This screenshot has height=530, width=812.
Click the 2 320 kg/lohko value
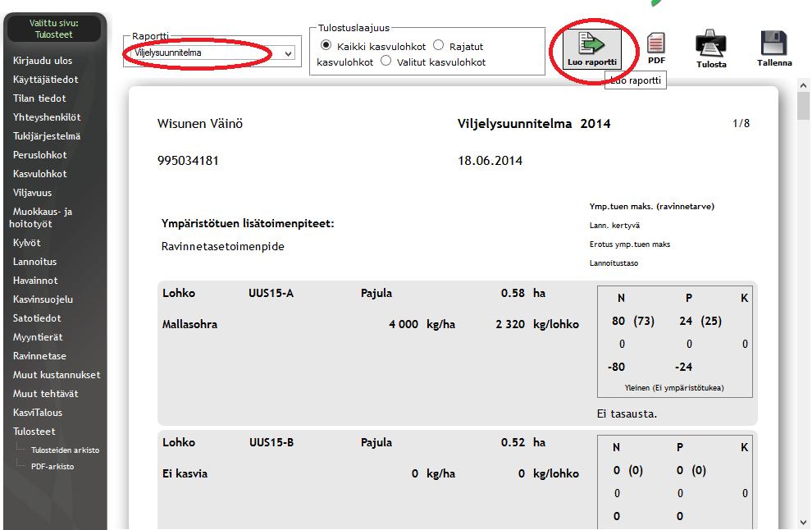[537, 324]
